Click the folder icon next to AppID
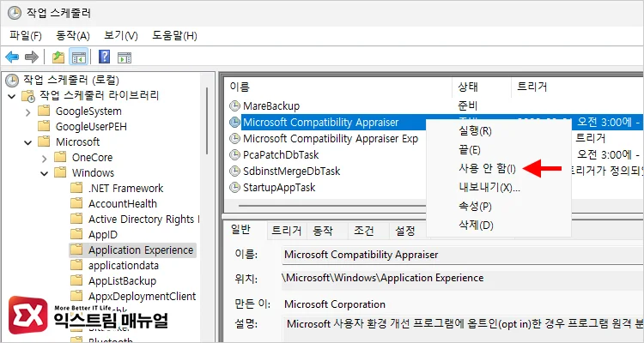The height and width of the screenshot is (343, 644). pos(76,234)
